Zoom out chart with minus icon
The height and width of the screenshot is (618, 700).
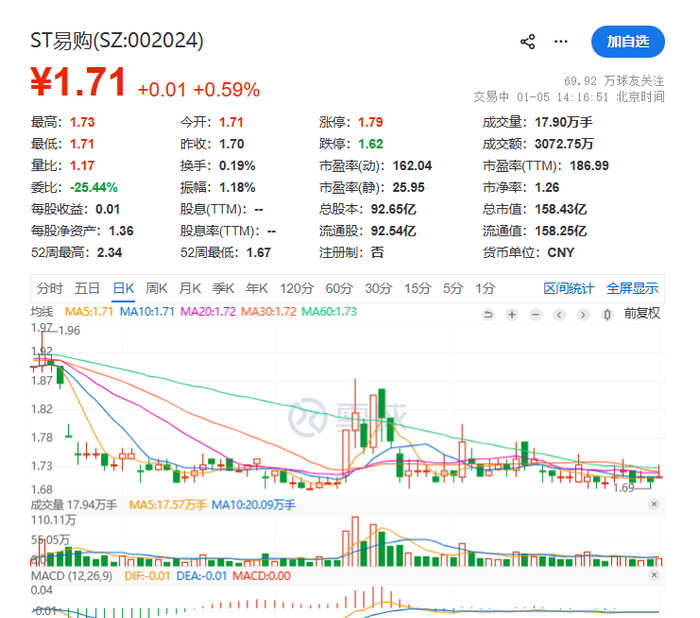(536, 315)
